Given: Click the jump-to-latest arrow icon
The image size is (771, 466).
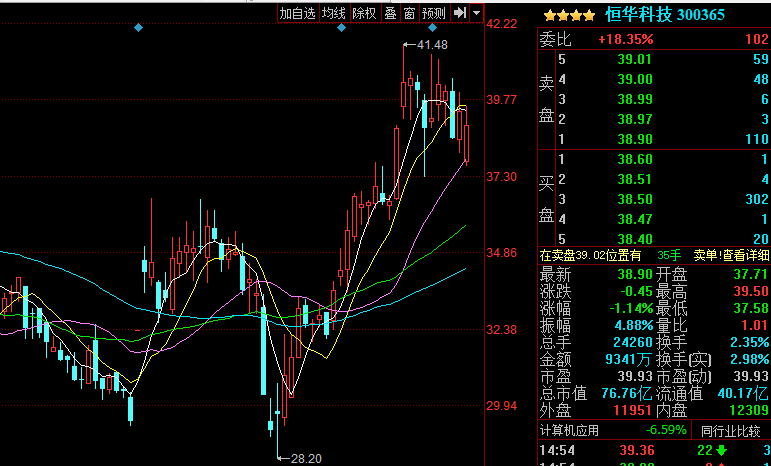Looking at the screenshot, I should tap(460, 13).
